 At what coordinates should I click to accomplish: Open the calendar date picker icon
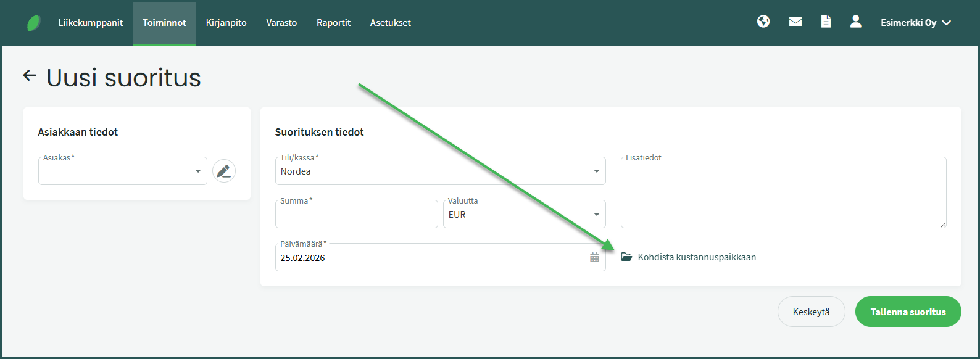(594, 258)
